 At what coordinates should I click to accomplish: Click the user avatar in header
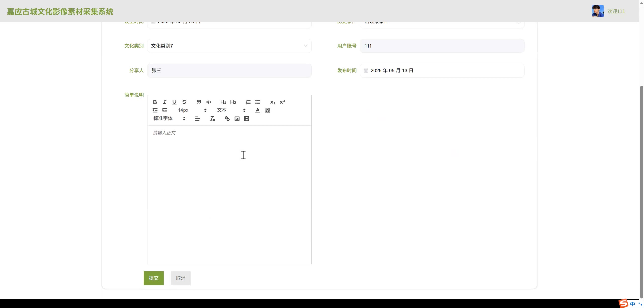point(598,11)
